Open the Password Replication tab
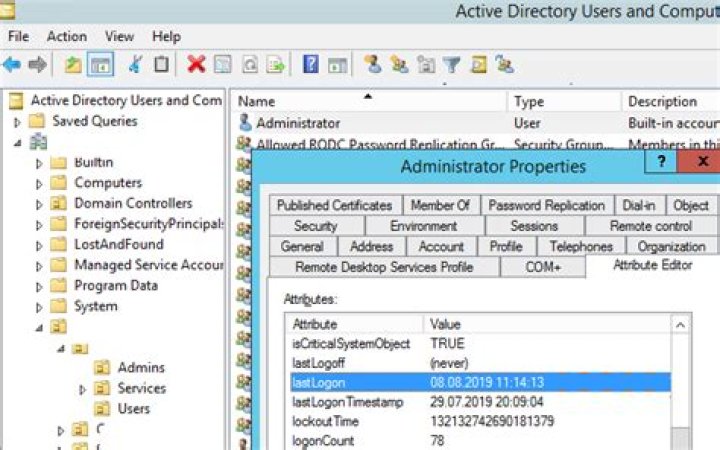Screen dimensions: 720x450 click(x=546, y=205)
